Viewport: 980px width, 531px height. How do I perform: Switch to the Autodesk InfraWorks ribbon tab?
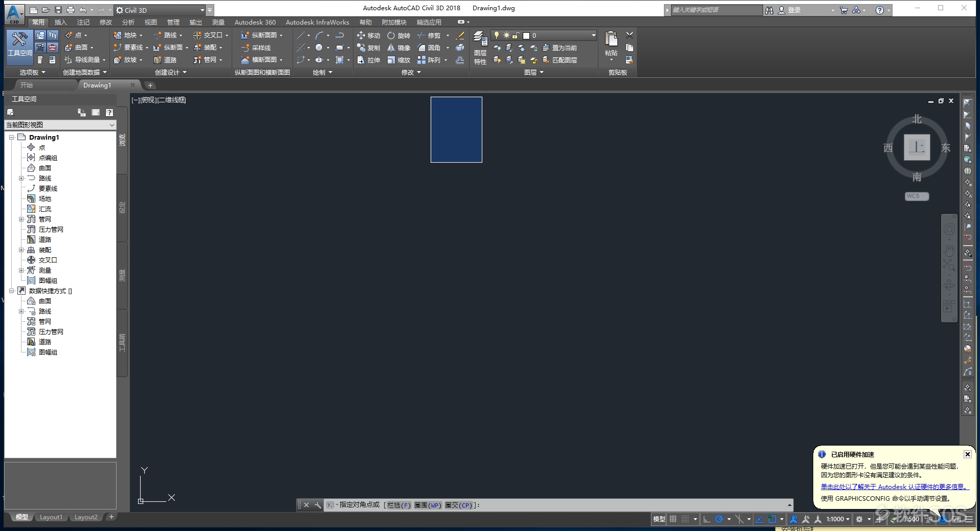point(317,22)
